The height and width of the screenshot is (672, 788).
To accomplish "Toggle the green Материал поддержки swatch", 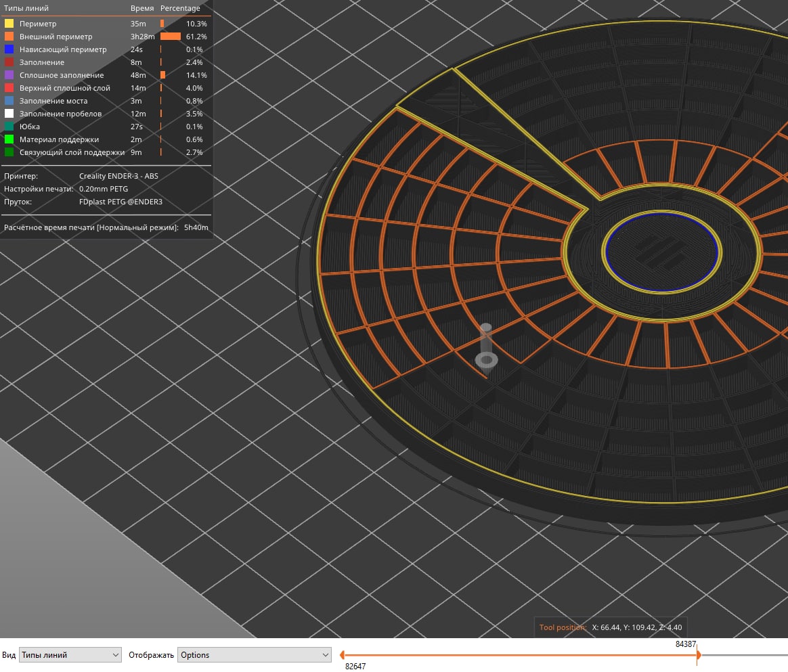I will pos(9,139).
